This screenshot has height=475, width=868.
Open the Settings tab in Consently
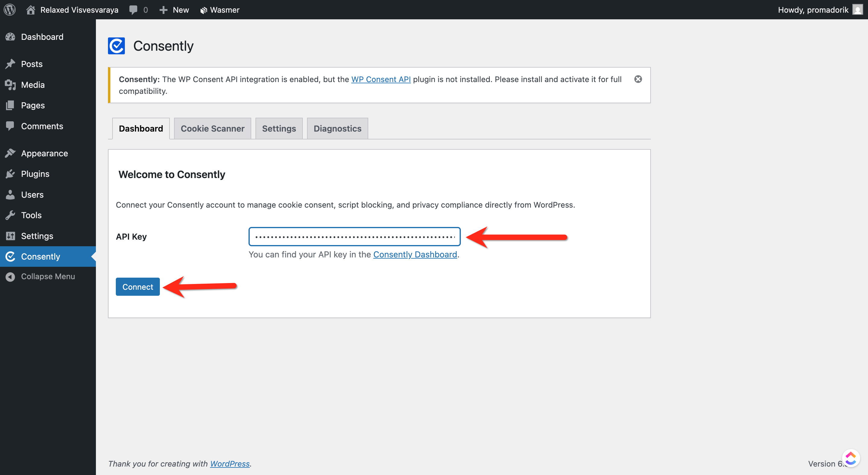click(279, 129)
